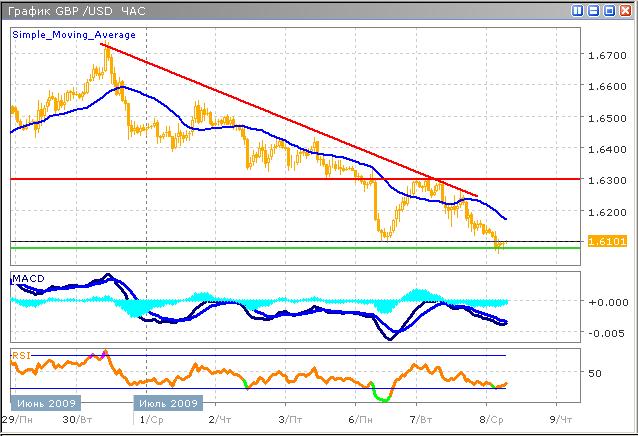Select the 1/Ср date on time axis
The width and height of the screenshot is (638, 436).
pos(150,420)
